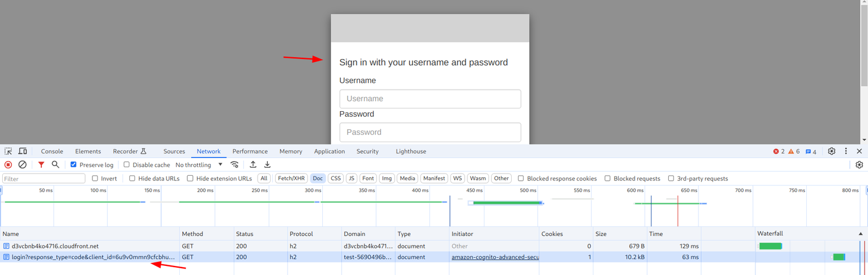Export HAR file download icon
Viewport: 868px width, 275px height.
[267, 164]
